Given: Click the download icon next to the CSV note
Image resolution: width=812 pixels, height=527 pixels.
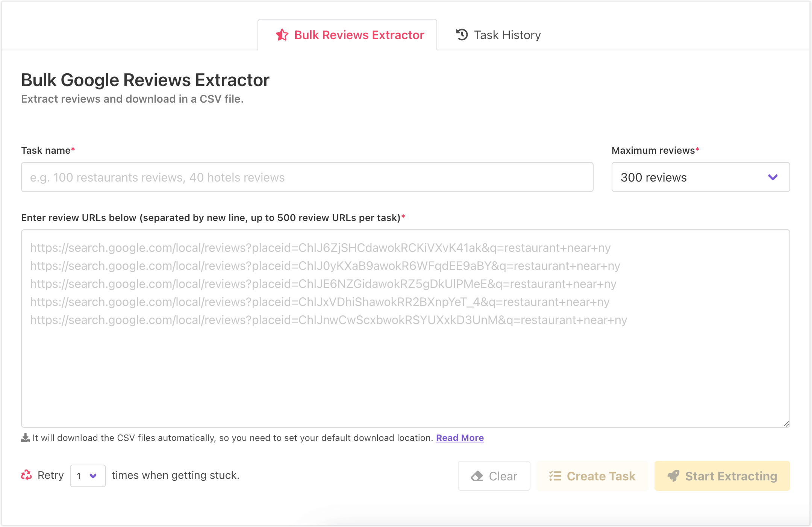Looking at the screenshot, I should tap(25, 438).
